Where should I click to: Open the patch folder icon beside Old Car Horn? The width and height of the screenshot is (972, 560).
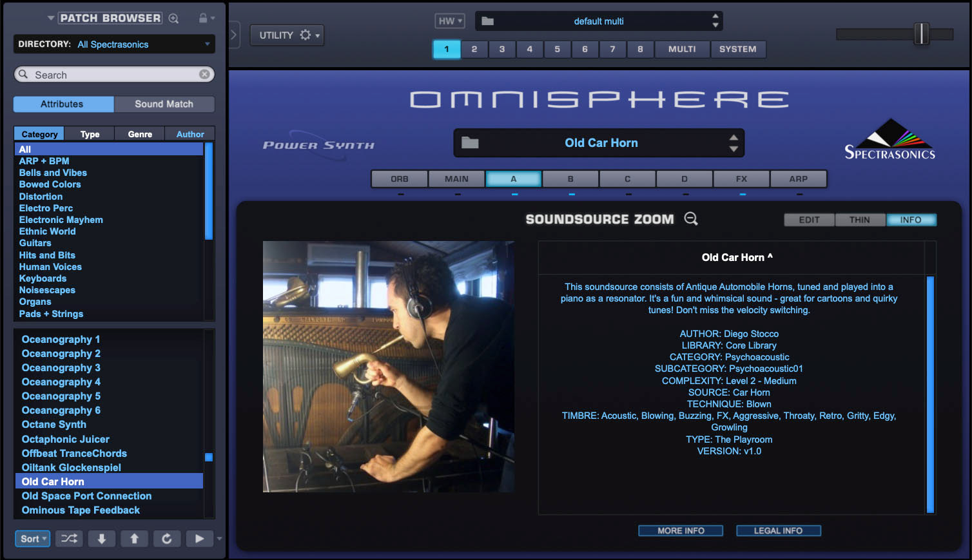(470, 143)
